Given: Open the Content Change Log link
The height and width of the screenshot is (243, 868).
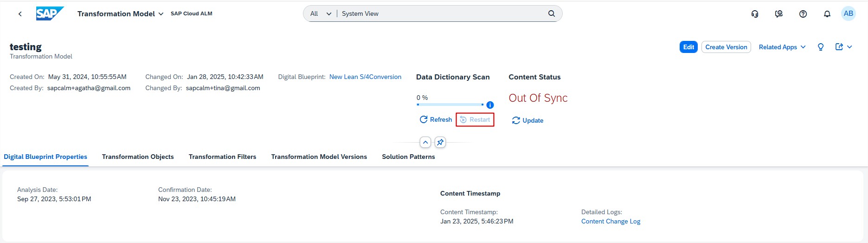Looking at the screenshot, I should (x=611, y=222).
